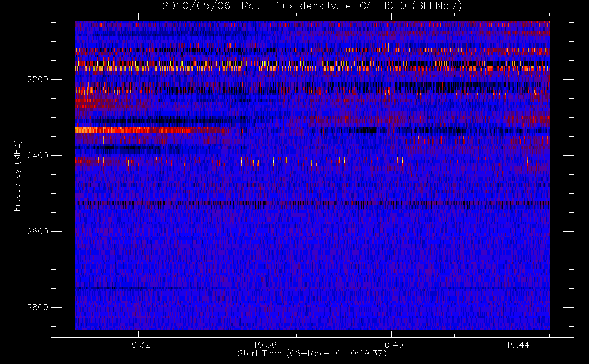Click the 2400 frequency tick label
This screenshot has width=589, height=364.
[x=37, y=156]
